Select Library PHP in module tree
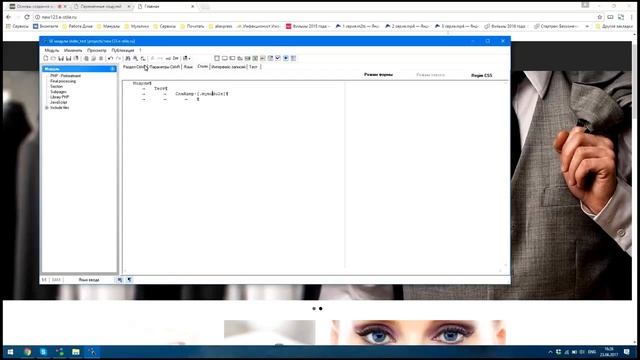640x360 pixels. point(60,97)
